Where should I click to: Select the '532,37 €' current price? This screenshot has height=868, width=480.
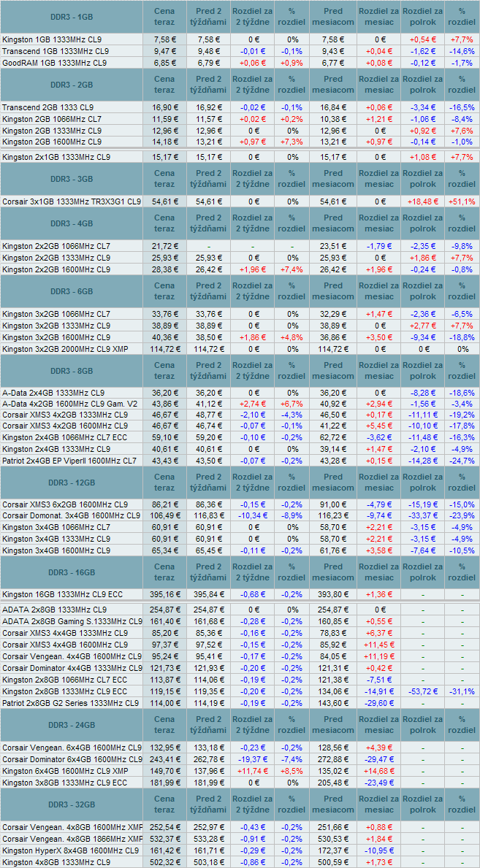coord(164,838)
